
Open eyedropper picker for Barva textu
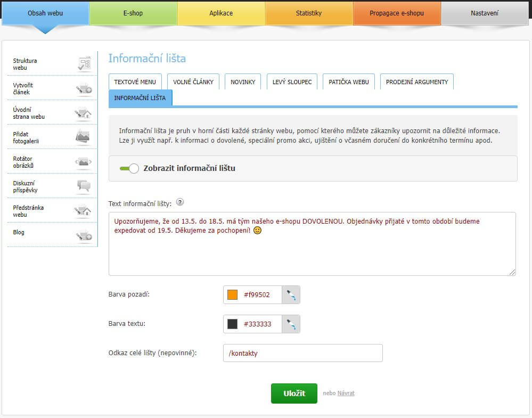pyautogui.click(x=291, y=324)
